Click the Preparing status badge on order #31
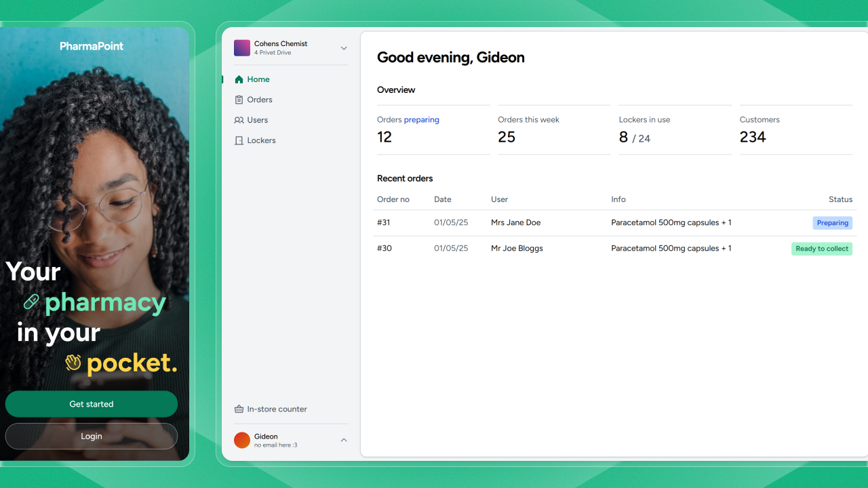868x488 pixels. (x=832, y=222)
